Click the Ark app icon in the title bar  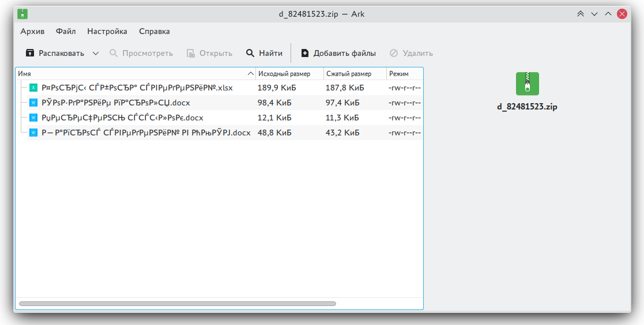coord(23,14)
